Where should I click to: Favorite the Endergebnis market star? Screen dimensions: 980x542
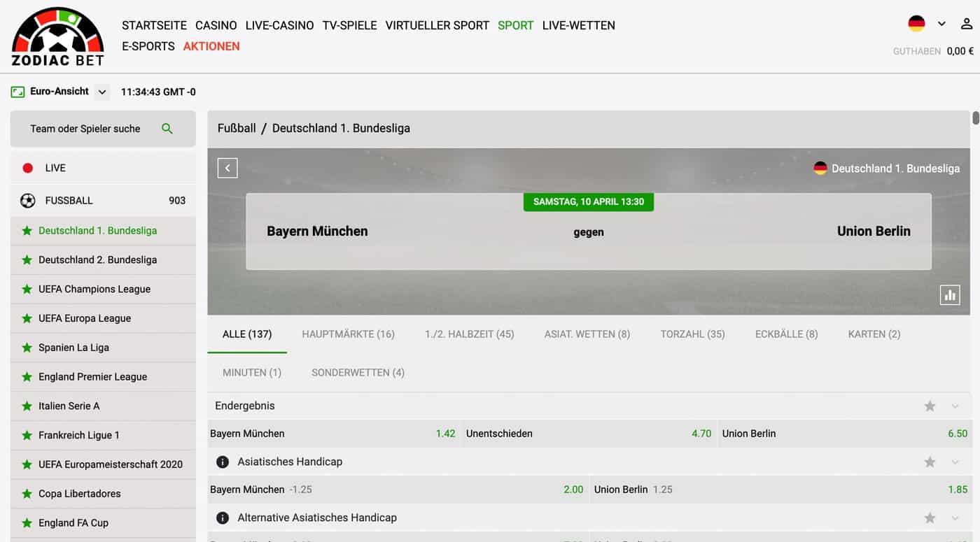point(930,406)
